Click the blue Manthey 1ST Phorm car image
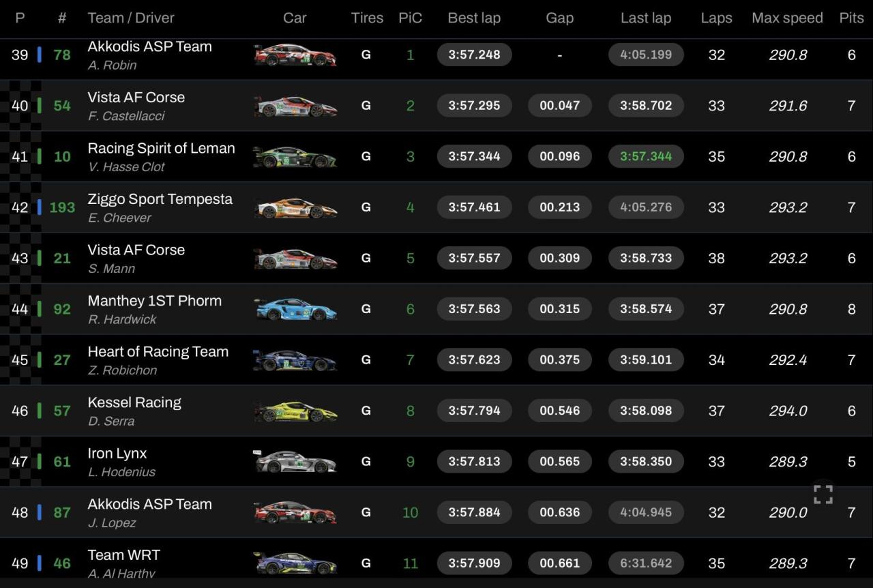This screenshot has width=873, height=588. [x=295, y=309]
